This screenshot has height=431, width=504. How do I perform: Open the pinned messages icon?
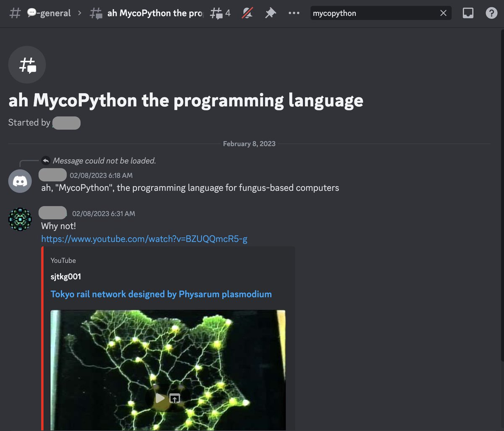(x=270, y=13)
